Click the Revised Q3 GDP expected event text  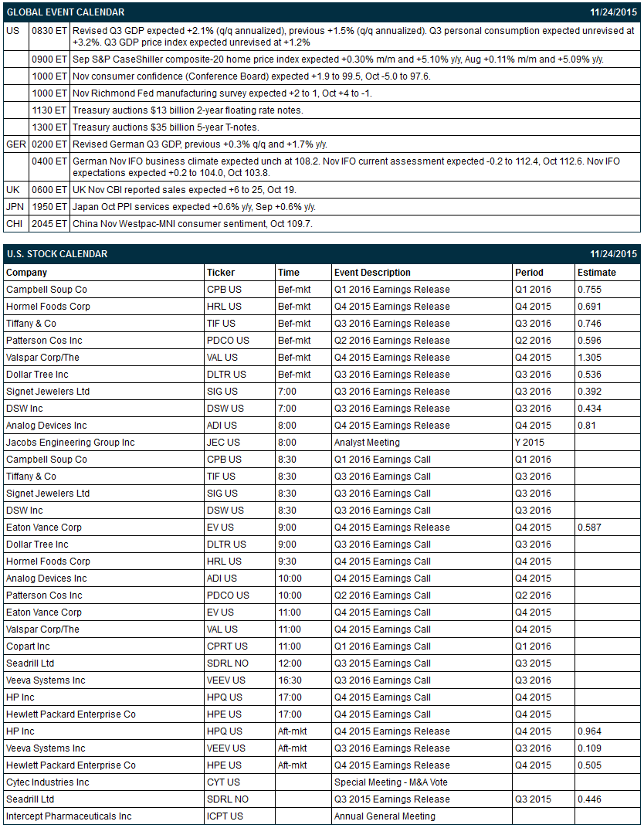(354, 36)
